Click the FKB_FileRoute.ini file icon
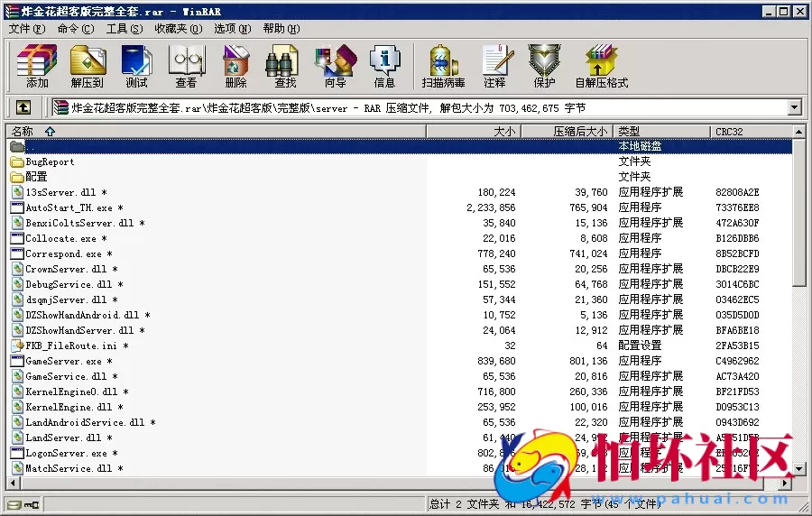 (17, 346)
